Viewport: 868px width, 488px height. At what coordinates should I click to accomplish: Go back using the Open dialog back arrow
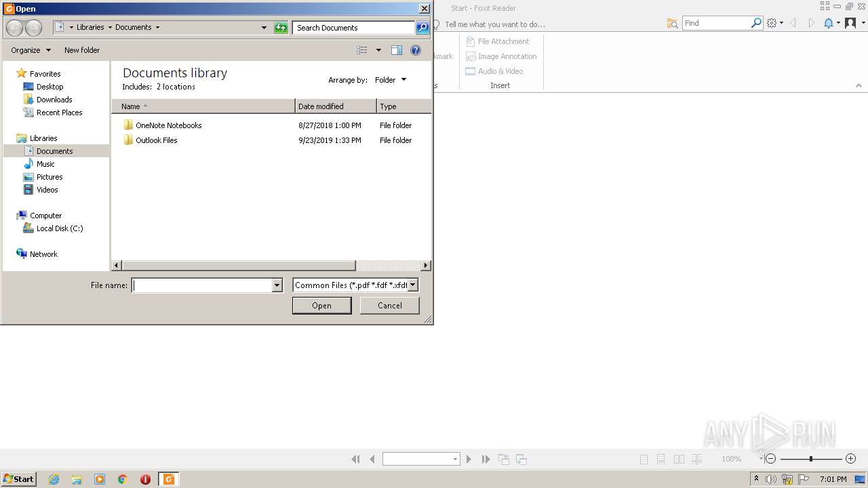[14, 28]
